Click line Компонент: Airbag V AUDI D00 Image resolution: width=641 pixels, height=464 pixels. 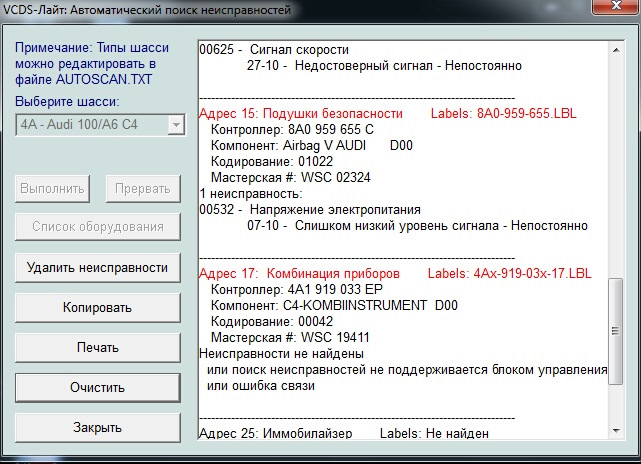pos(312,146)
